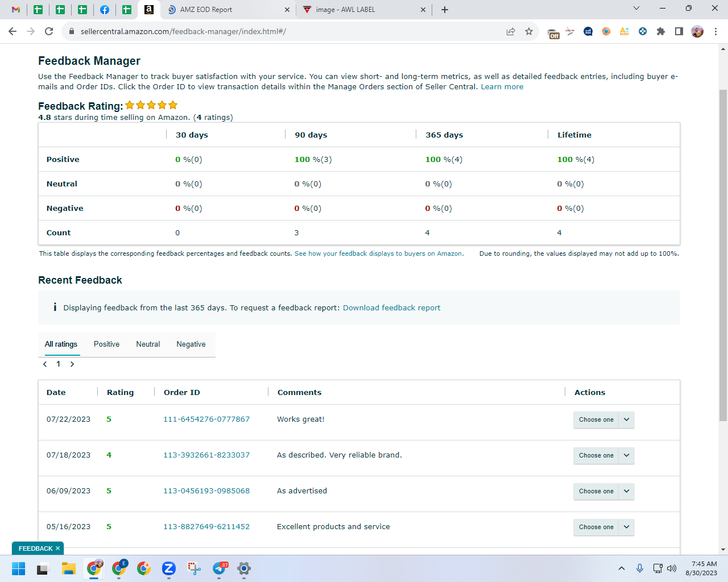Follow the Learn more link
This screenshot has height=582, width=728.
click(502, 87)
